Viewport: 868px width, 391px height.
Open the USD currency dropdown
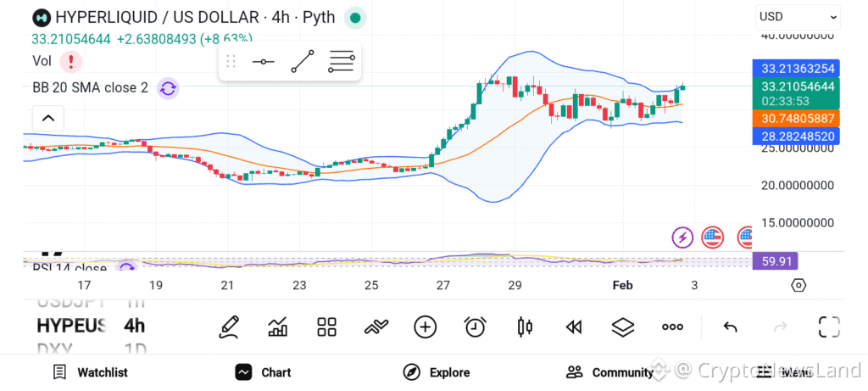coord(798,16)
